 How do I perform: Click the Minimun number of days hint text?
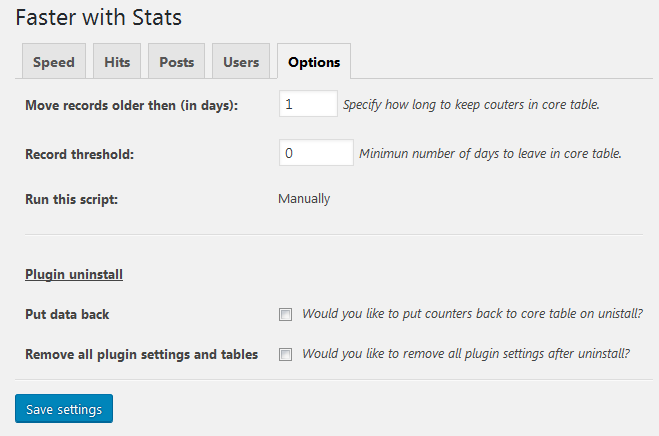pyautogui.click(x=490, y=153)
